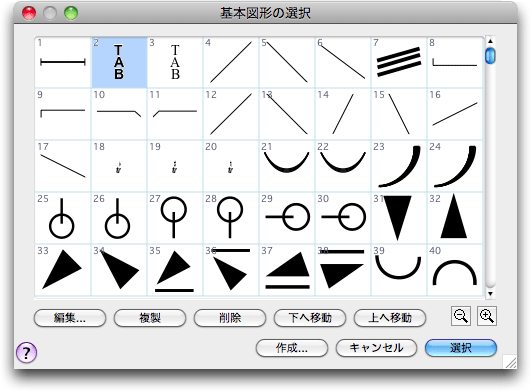531x392 pixels.
Task: Click the 上へ移動 move up button
Action: click(x=389, y=318)
